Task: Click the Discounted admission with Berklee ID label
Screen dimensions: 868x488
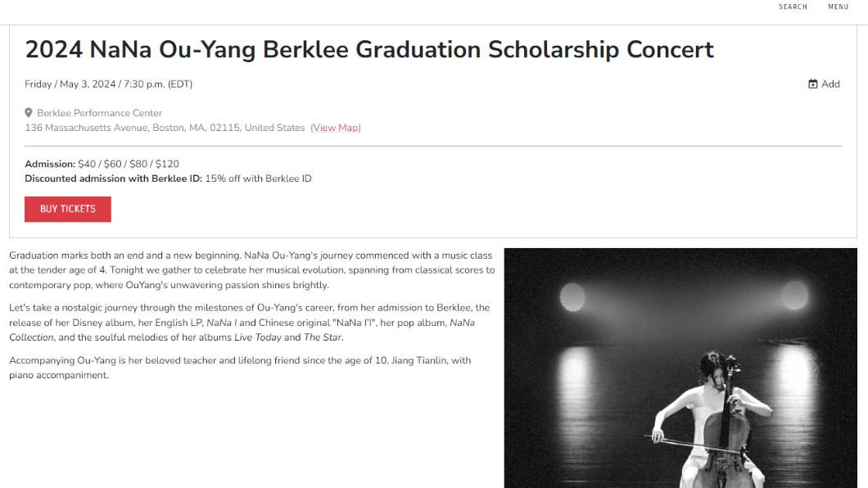Action: (x=114, y=178)
